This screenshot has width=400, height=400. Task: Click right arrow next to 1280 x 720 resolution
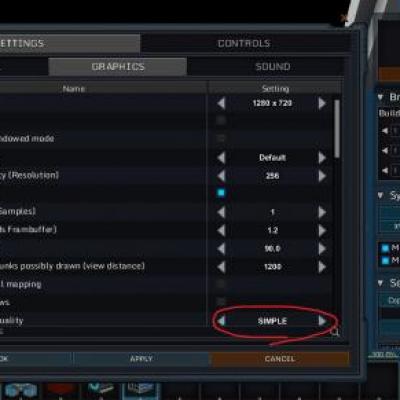(x=322, y=103)
